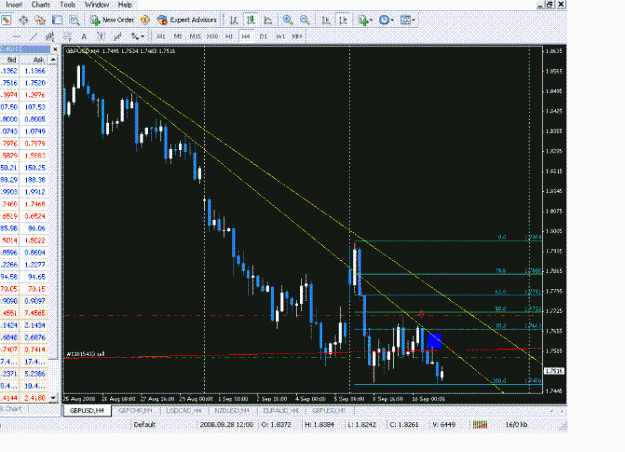This screenshot has height=452, width=625.
Task: Open the Strategy Tester icon
Action: point(74,20)
